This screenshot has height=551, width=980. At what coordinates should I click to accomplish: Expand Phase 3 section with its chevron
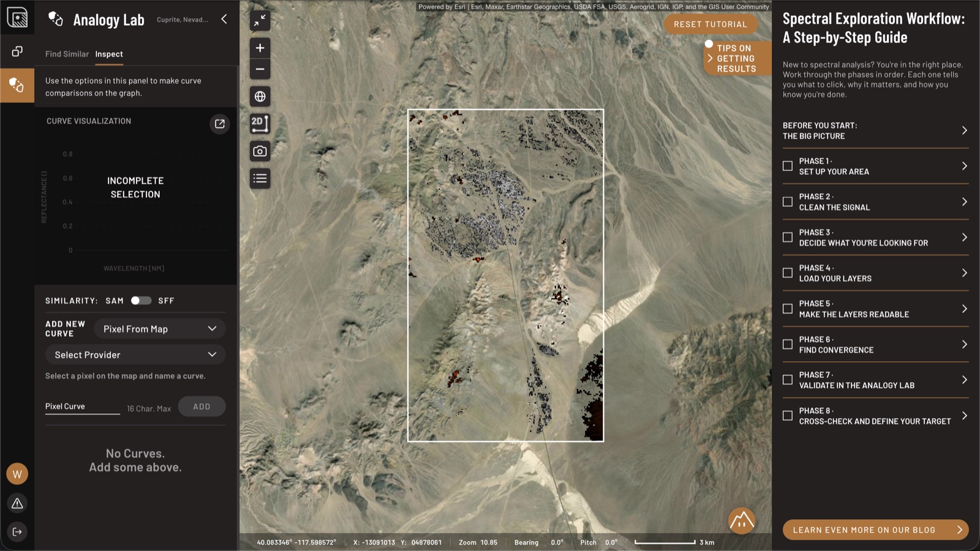tap(964, 238)
